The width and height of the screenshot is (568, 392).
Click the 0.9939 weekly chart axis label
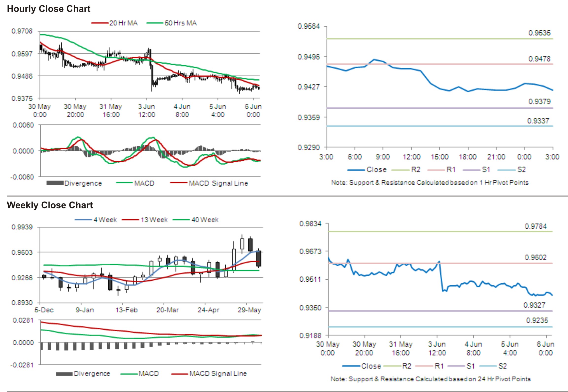point(22,227)
